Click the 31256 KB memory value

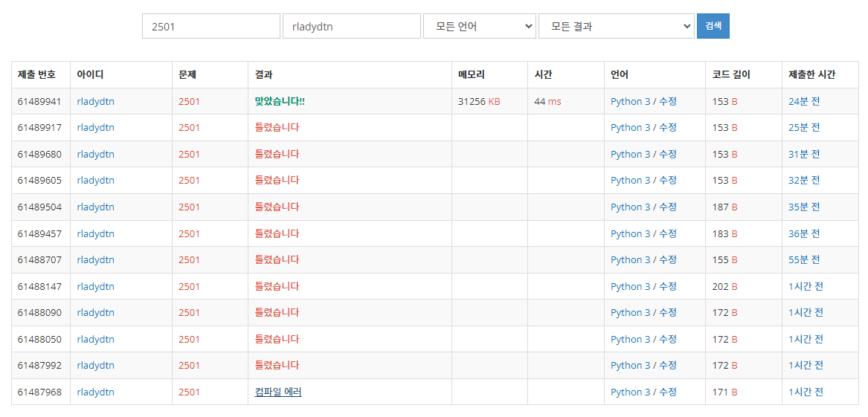[x=479, y=101]
